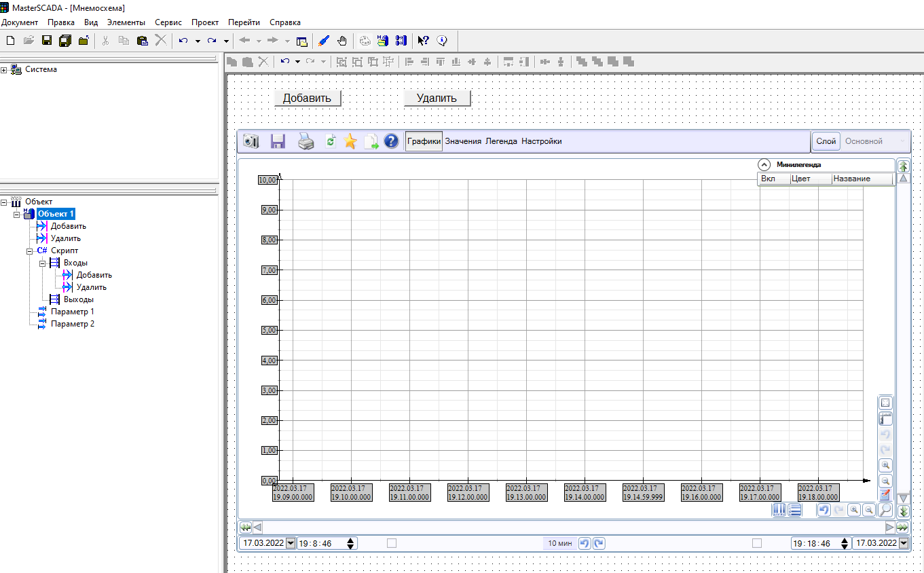Image resolution: width=924 pixels, height=573 pixels.
Task: Expand the Система tree node
Action: (x=4, y=69)
